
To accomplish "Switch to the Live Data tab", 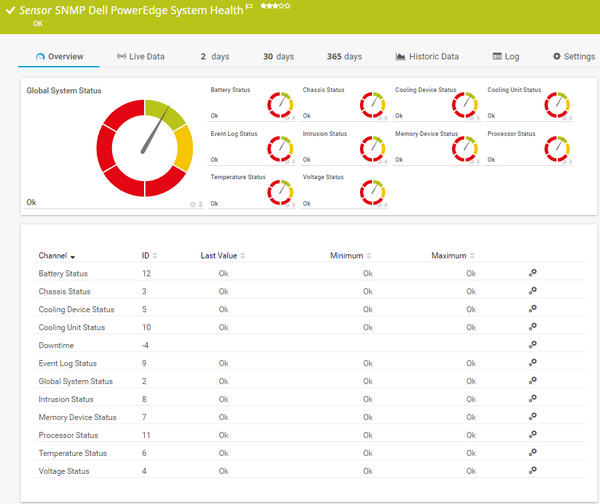I will [x=141, y=57].
